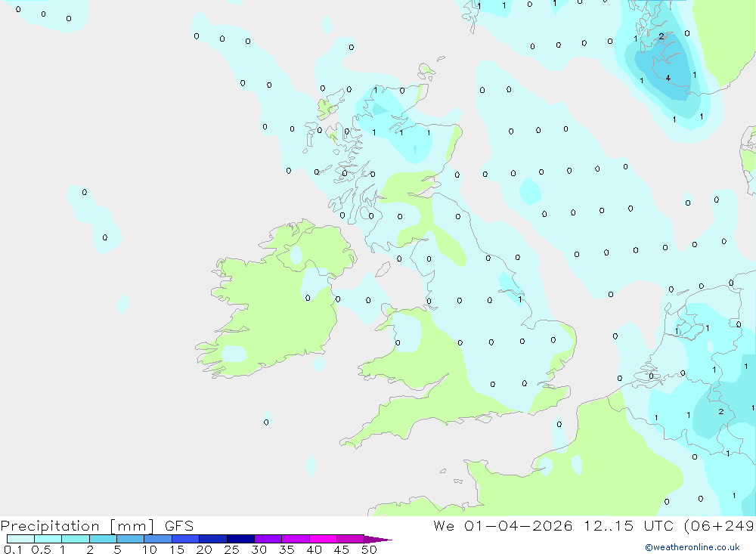Pick the 40–45 mm magenta legend swatch

[x=323, y=539]
